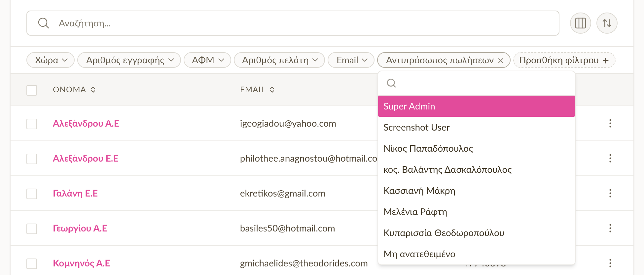Open row actions for Γεωργίου Α.Ε
Viewport: 644px width, 275px height.
pyautogui.click(x=610, y=228)
